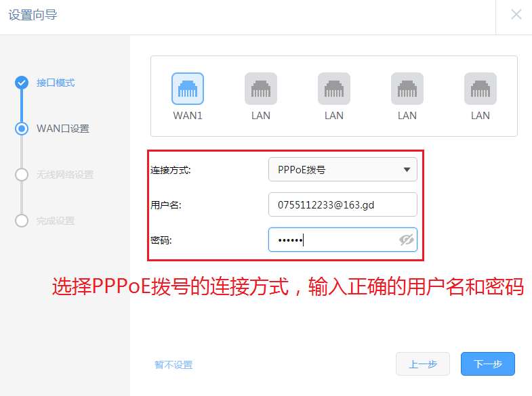The width and height of the screenshot is (532, 396).
Task: Go to the 接口模式 step label
Action: pyautogui.click(x=56, y=83)
